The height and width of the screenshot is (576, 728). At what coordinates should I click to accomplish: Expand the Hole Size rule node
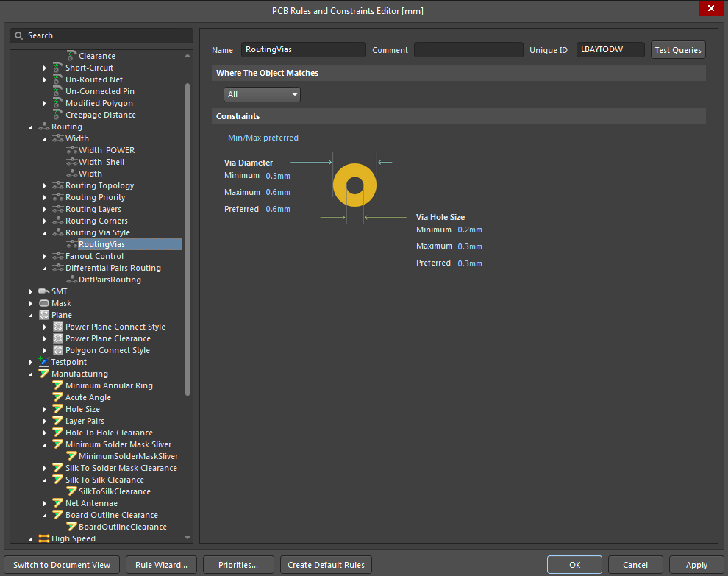click(x=44, y=409)
